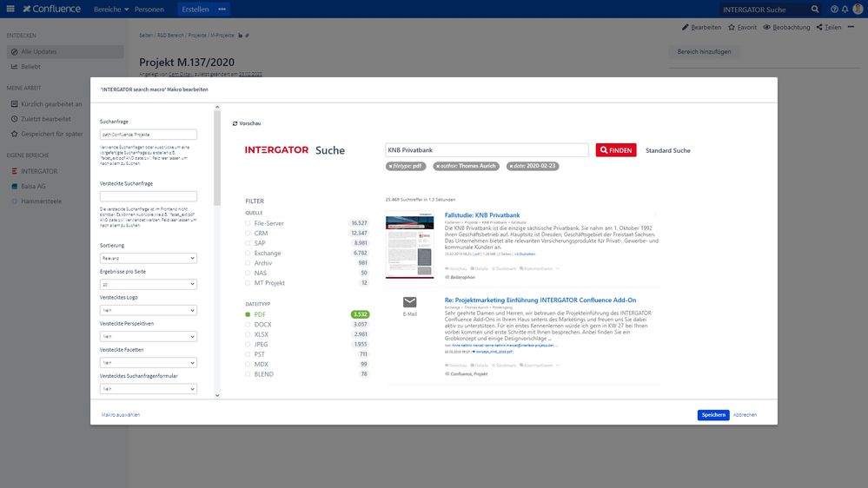Click Speichern button
Image resolution: width=868 pixels, height=488 pixels.
pyautogui.click(x=713, y=415)
